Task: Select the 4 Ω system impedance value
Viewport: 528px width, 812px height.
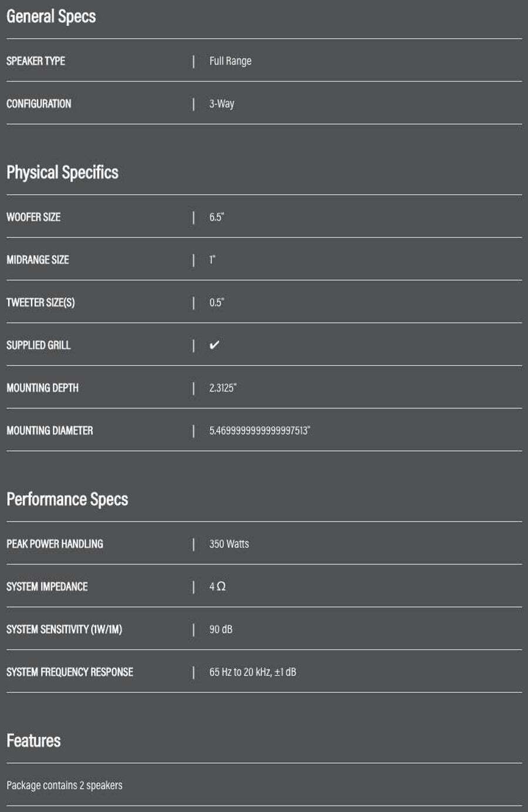Action: tap(218, 587)
